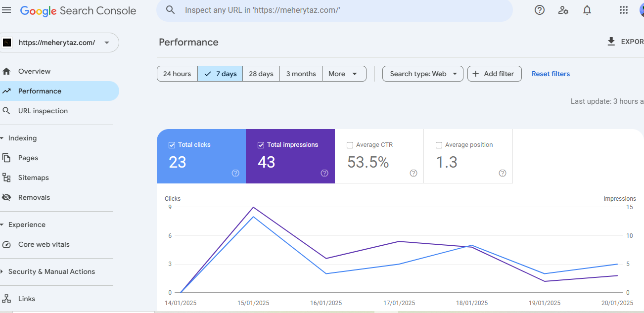This screenshot has height=313, width=644.
Task: Click help icon on Total clicks card
Action: coord(235,173)
